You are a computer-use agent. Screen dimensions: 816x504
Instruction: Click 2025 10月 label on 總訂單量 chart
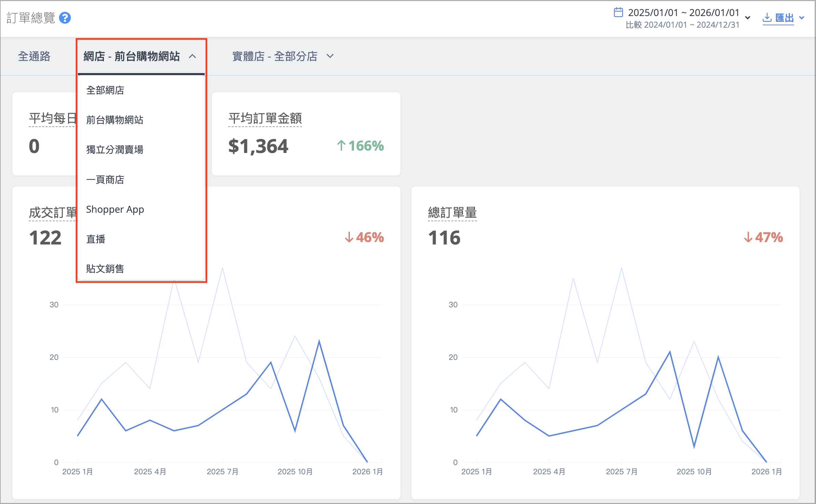[x=694, y=472]
